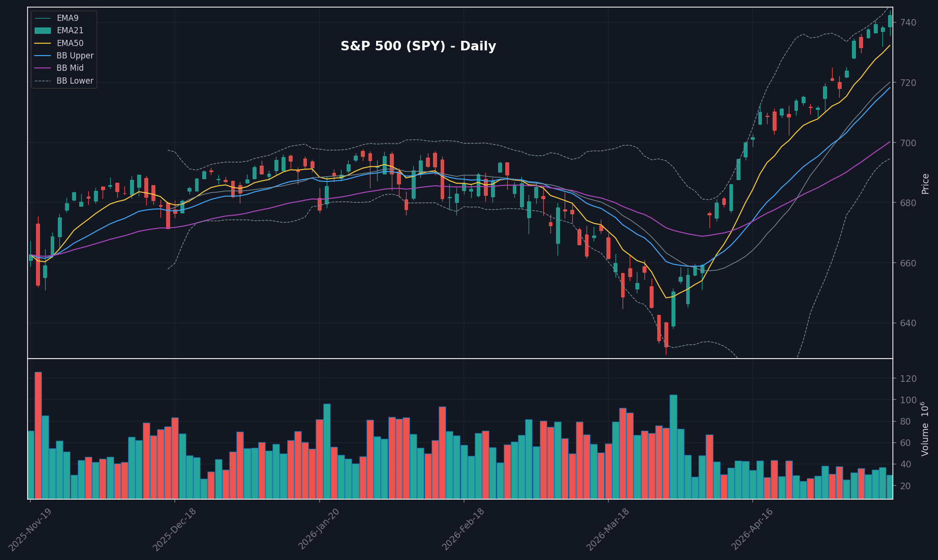Click the 700 price axis label

(907, 143)
